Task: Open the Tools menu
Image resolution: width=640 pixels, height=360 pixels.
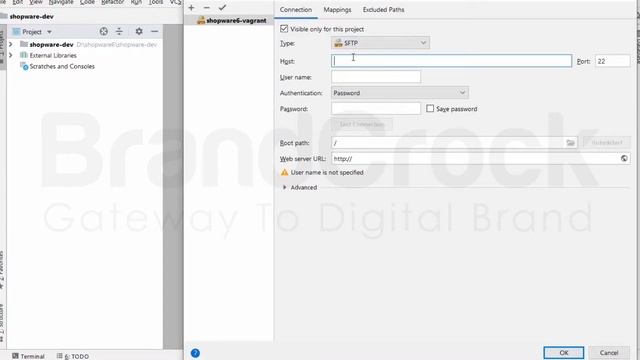Action: click(x=156, y=2)
